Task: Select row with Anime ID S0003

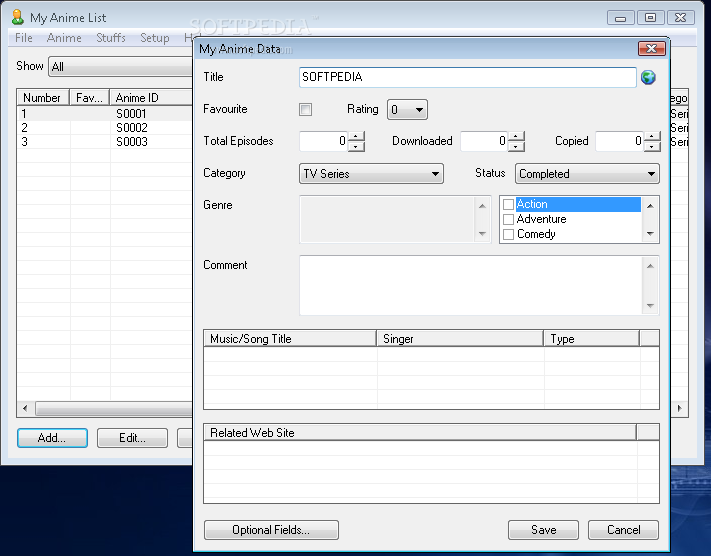Action: click(x=105, y=141)
